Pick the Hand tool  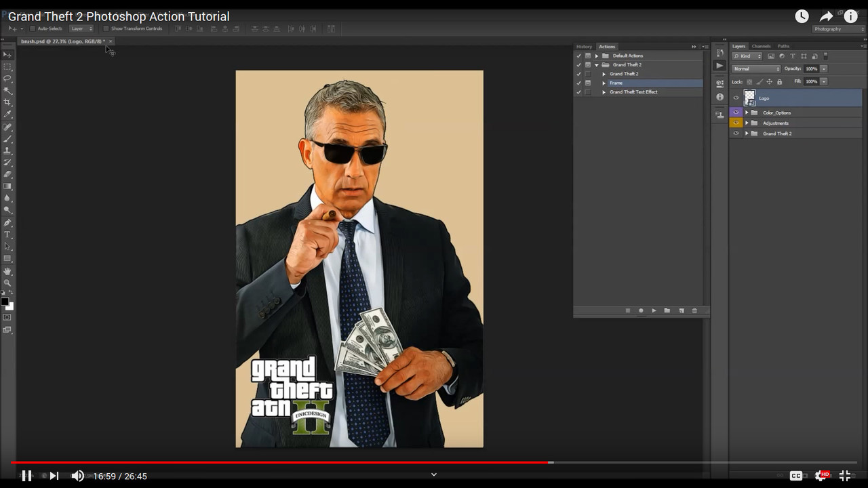tap(7, 271)
